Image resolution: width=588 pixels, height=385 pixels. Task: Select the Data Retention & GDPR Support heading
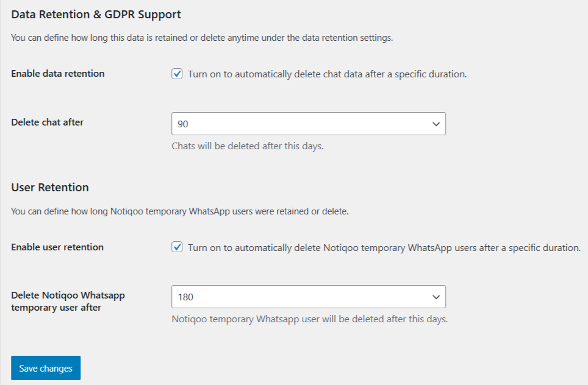coord(95,14)
